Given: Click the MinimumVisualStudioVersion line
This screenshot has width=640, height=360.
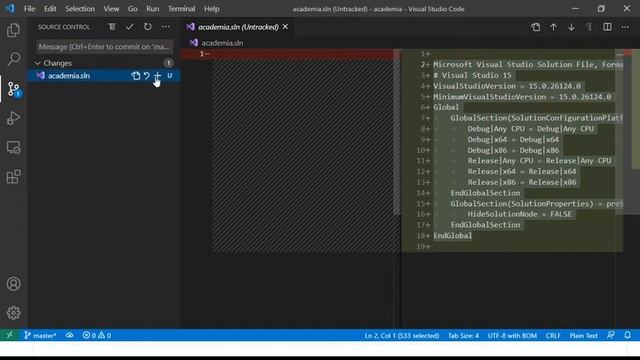Looking at the screenshot, I should pos(522,97).
